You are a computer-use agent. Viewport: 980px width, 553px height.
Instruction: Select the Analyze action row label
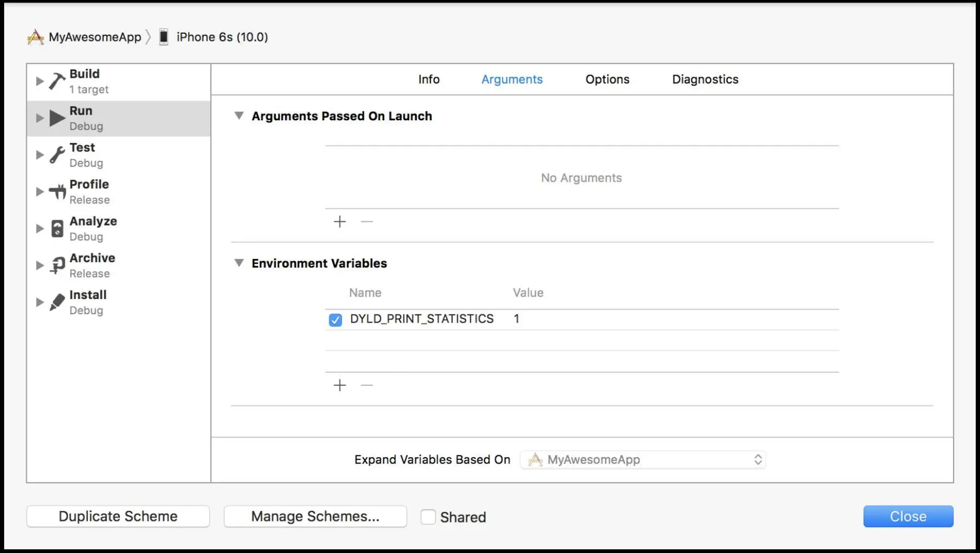tap(94, 221)
